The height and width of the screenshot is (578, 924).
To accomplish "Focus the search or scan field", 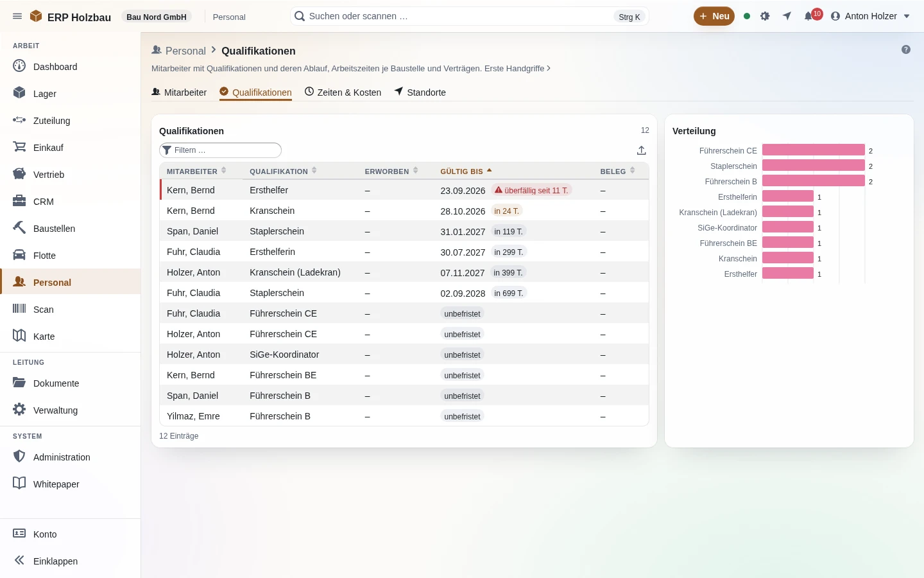I will [469, 16].
